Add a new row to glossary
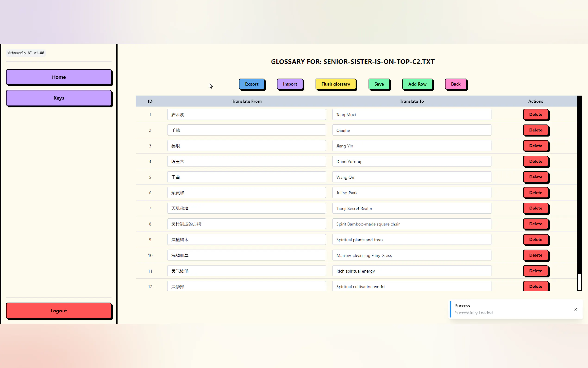This screenshot has width=588, height=368. click(x=417, y=84)
